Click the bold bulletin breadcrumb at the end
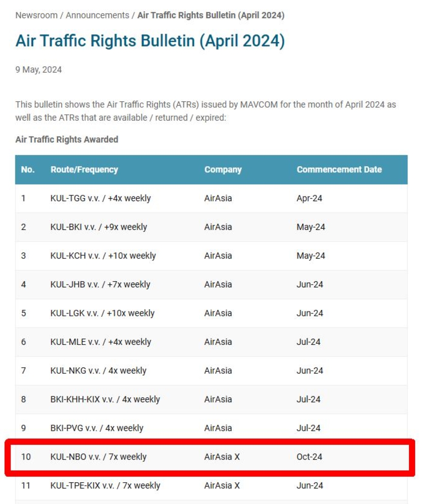This screenshot has height=504, width=425. click(x=210, y=15)
